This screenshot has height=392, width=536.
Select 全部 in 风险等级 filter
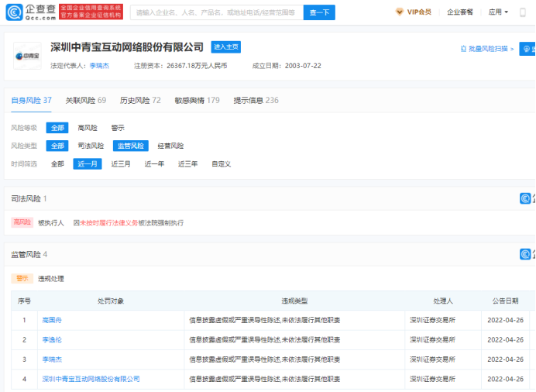57,128
